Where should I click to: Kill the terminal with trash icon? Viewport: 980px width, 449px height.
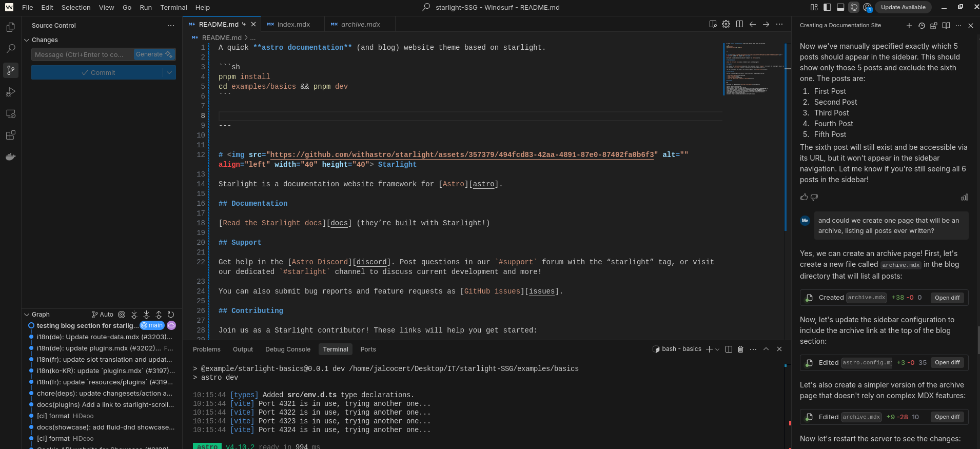point(740,349)
